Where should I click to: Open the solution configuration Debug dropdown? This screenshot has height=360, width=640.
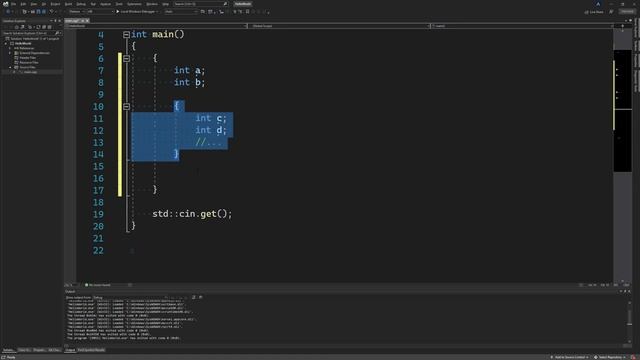point(76,11)
